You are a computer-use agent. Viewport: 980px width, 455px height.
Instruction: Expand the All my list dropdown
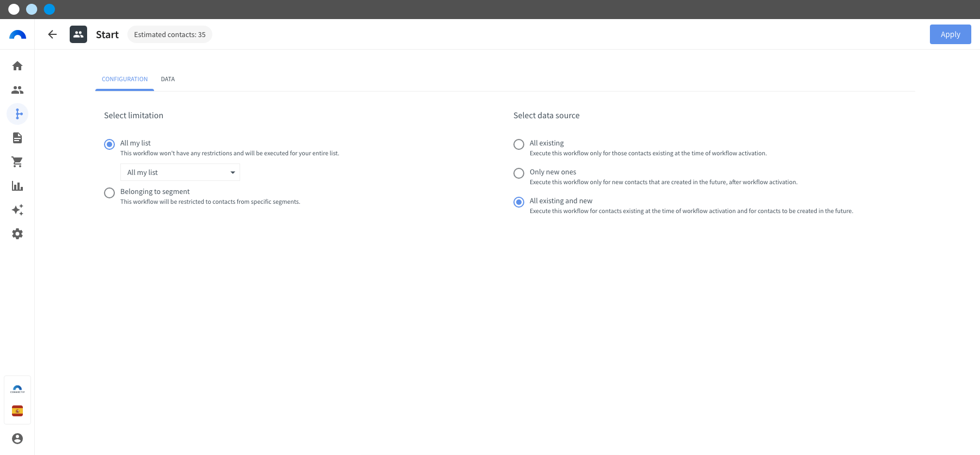point(180,172)
